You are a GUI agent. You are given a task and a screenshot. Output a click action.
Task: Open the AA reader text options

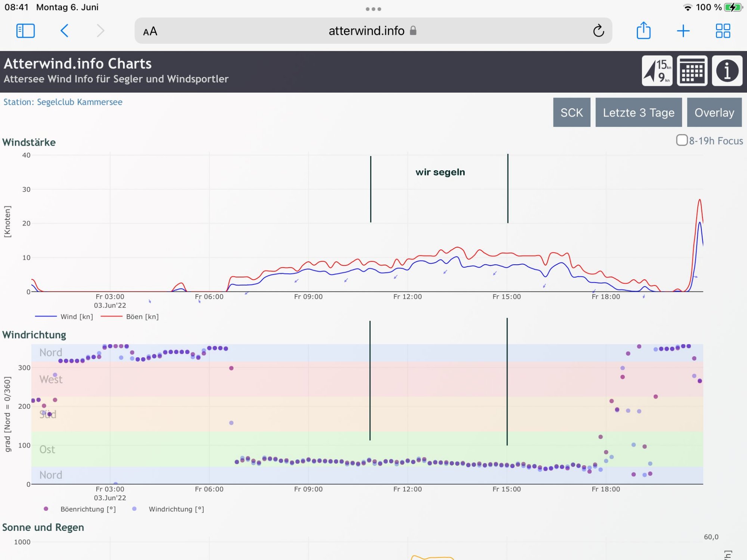coord(150,31)
